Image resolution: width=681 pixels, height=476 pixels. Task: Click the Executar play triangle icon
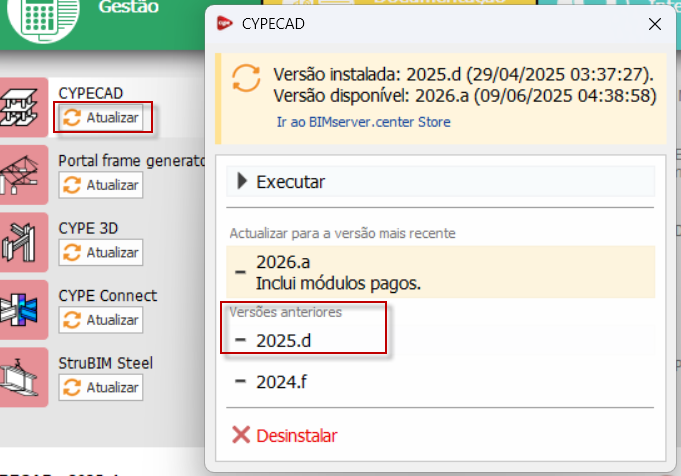pyautogui.click(x=242, y=181)
